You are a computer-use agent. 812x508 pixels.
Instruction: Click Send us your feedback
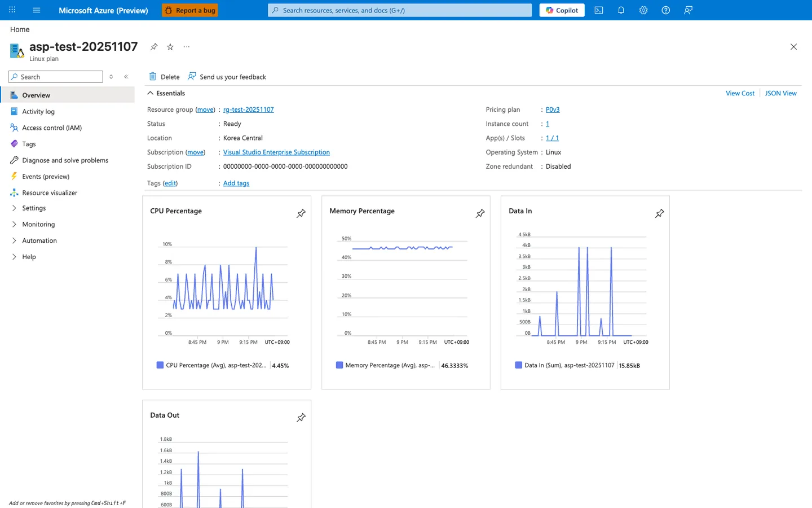point(227,77)
